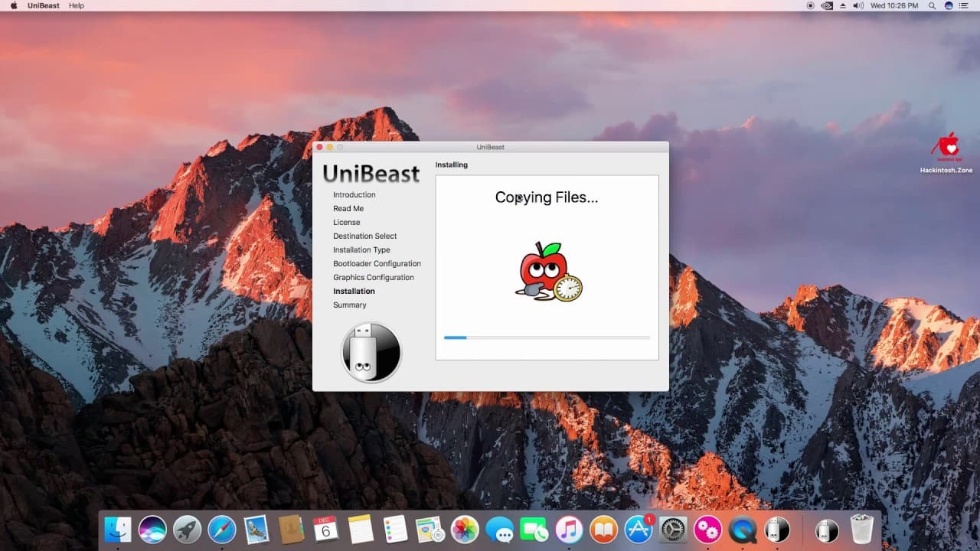Open Calendar icon showing Dec 6

[x=325, y=529]
